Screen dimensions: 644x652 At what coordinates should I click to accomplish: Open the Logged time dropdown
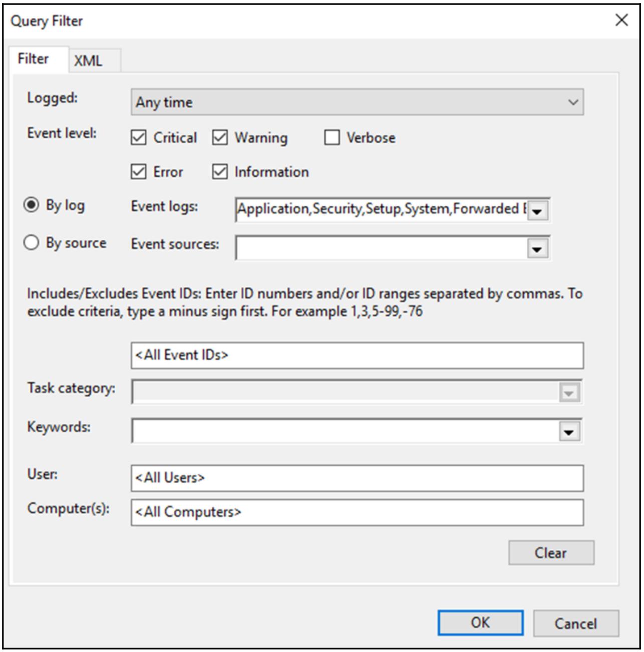(357, 102)
